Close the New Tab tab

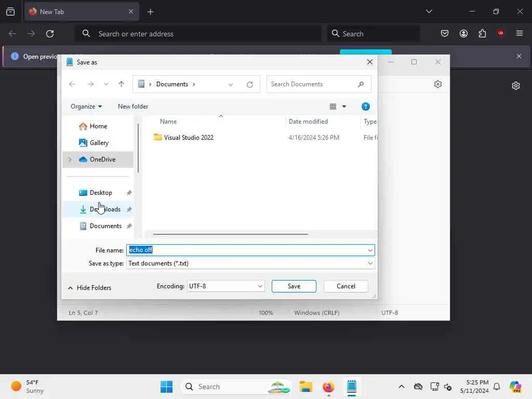tap(130, 11)
